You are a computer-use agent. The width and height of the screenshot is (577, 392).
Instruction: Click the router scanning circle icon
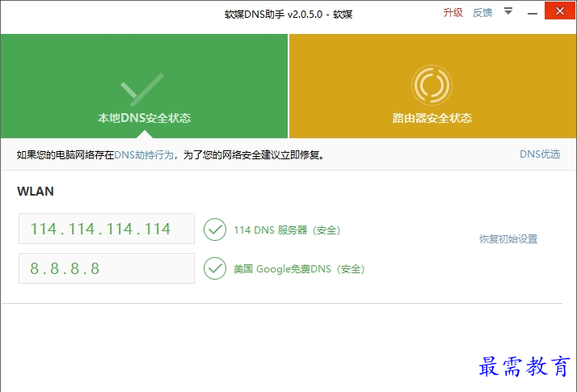tap(432, 86)
